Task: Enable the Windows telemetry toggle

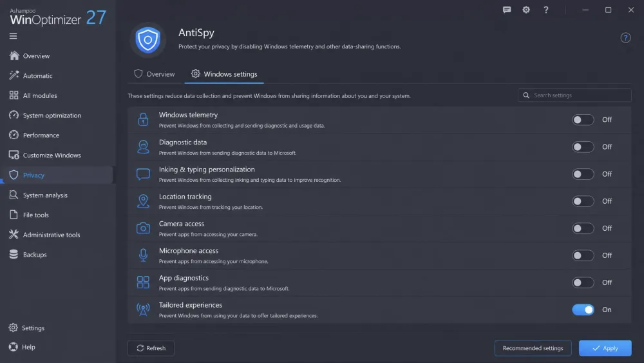Action: pos(583,120)
